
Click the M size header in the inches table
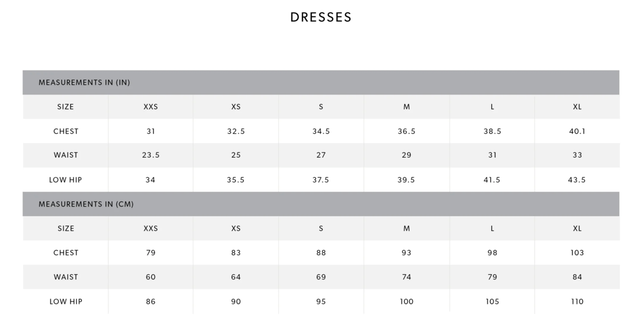[x=406, y=107]
